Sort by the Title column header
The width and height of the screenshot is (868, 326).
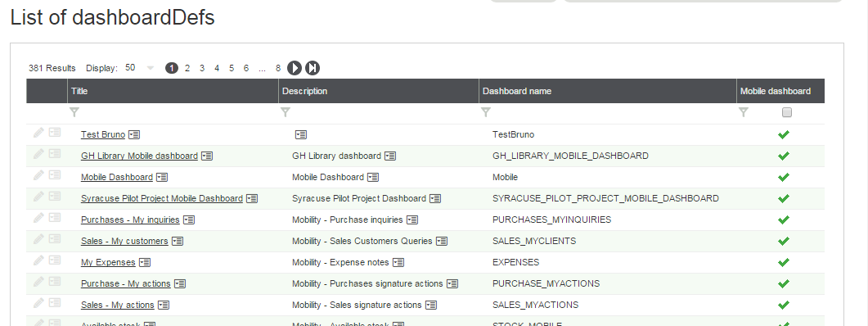pyautogui.click(x=173, y=91)
